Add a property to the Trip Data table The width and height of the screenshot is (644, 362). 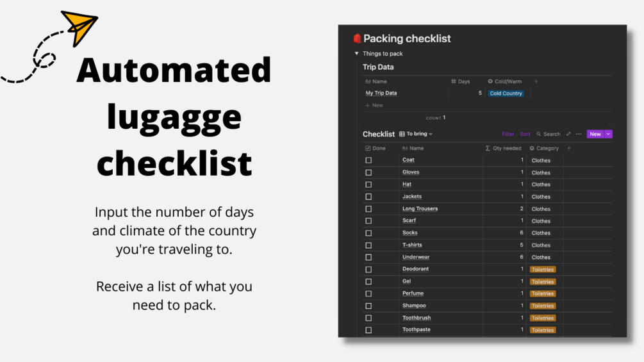pos(536,81)
